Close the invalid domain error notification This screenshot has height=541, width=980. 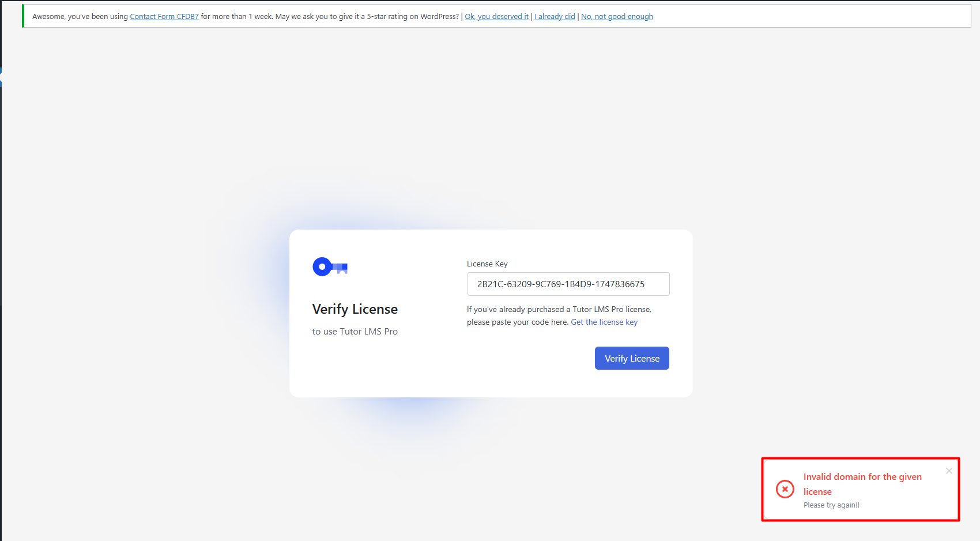pyautogui.click(x=949, y=471)
